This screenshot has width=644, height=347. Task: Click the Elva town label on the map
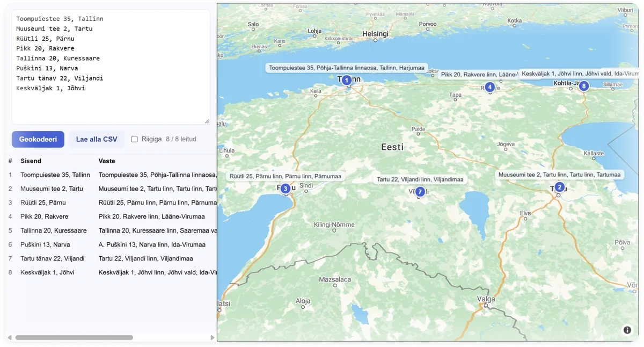(x=525, y=213)
